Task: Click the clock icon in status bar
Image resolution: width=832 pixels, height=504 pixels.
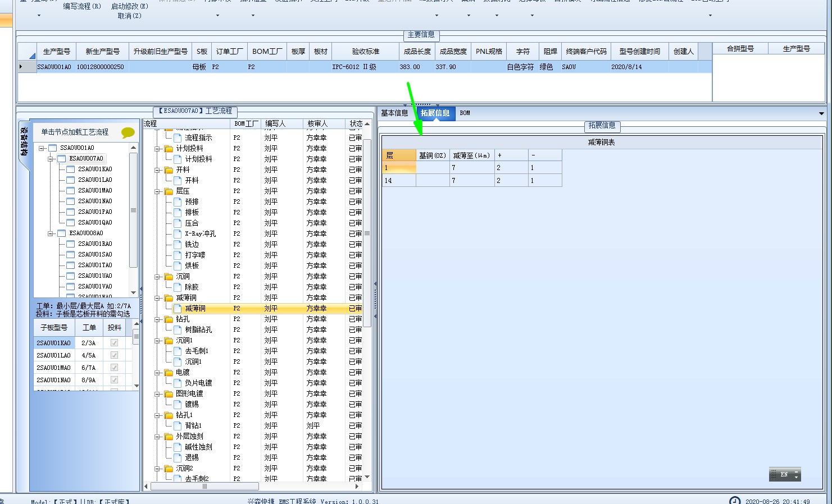Action: tap(735, 501)
